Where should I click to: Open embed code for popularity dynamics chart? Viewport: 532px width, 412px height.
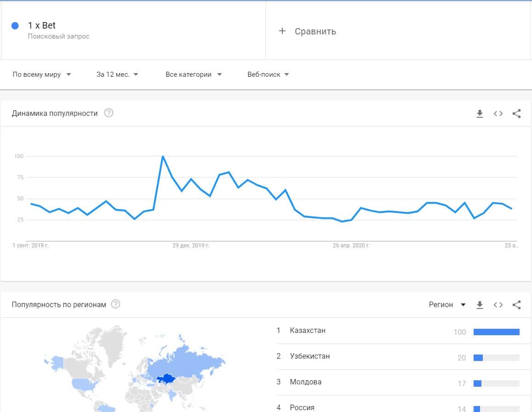tap(498, 114)
